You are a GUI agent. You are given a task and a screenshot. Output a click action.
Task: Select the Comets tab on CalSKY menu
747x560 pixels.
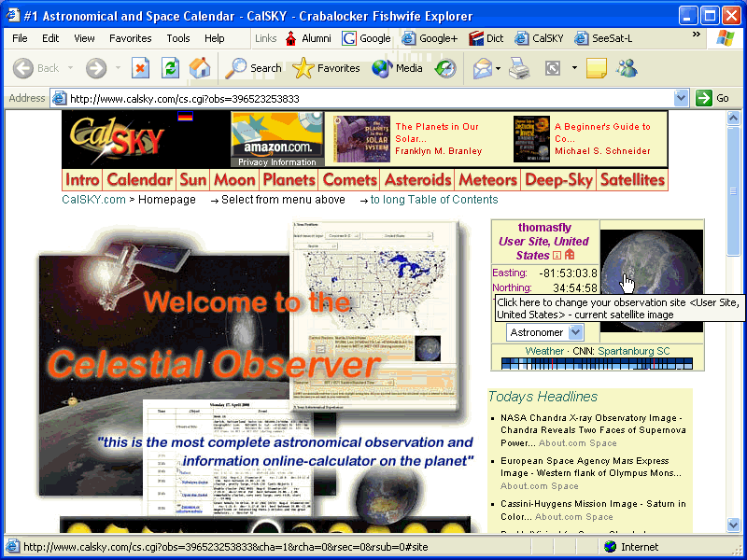349,180
